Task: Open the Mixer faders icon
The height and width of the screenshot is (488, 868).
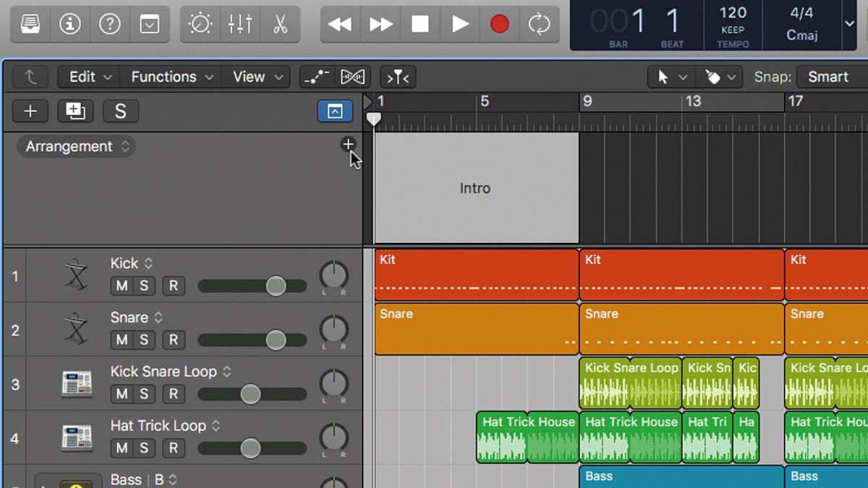Action: (x=239, y=23)
